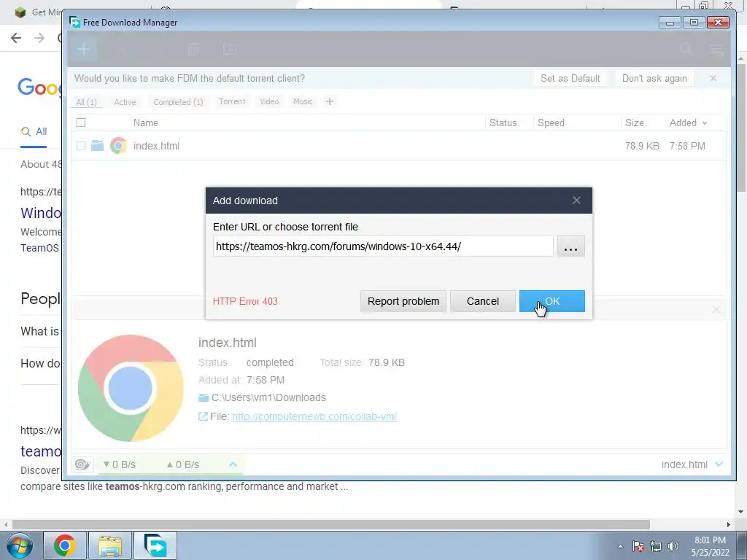Click large Chrome thumbnail in details panel

click(131, 388)
